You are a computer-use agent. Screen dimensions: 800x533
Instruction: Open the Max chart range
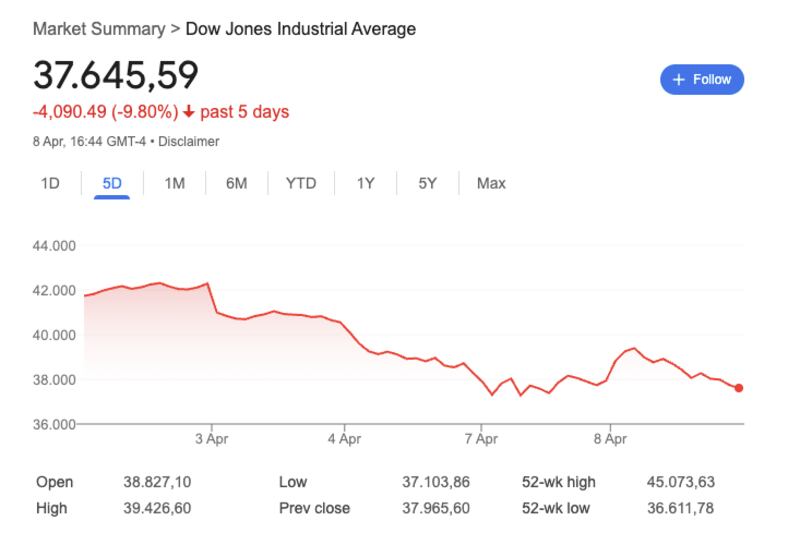491,183
